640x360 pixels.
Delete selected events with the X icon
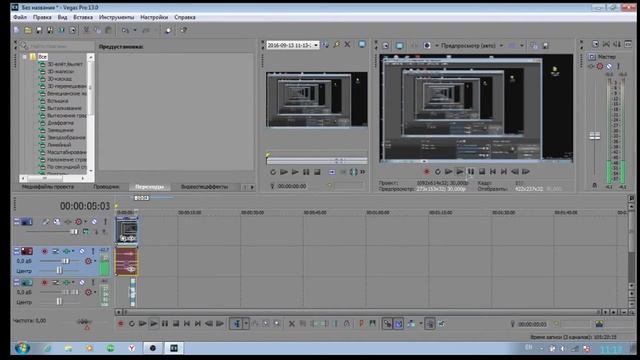292,324
